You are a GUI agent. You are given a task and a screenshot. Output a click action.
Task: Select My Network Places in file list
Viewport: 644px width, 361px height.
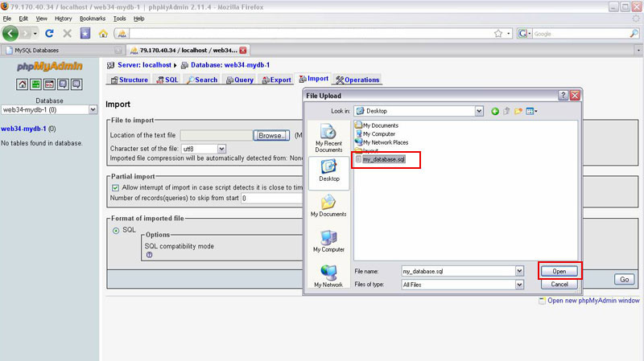coord(382,142)
